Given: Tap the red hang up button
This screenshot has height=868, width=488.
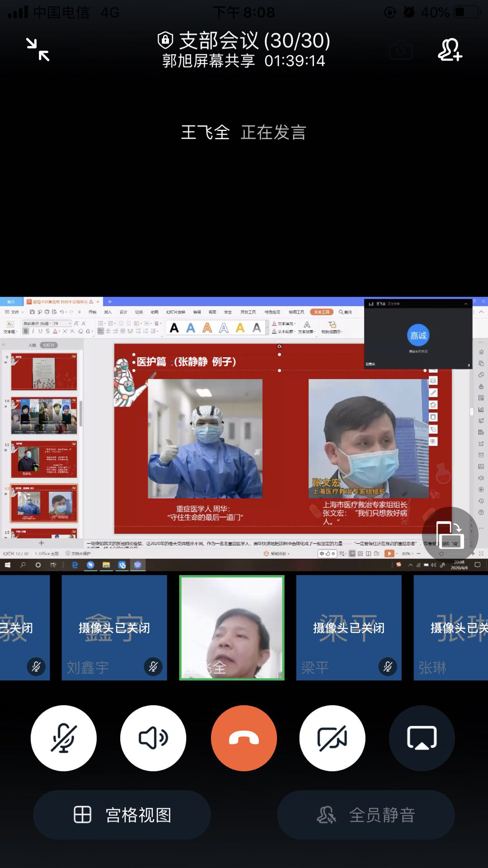Looking at the screenshot, I should [x=244, y=738].
